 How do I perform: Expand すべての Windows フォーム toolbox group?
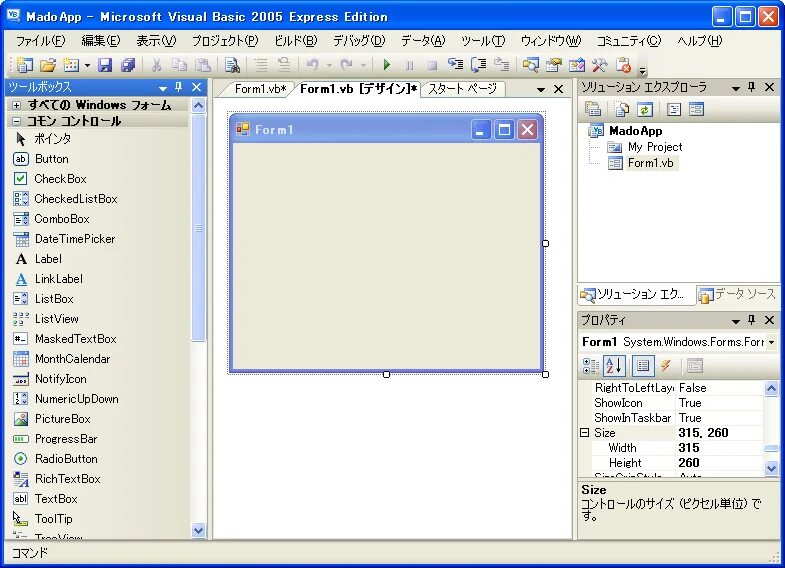coord(17,105)
